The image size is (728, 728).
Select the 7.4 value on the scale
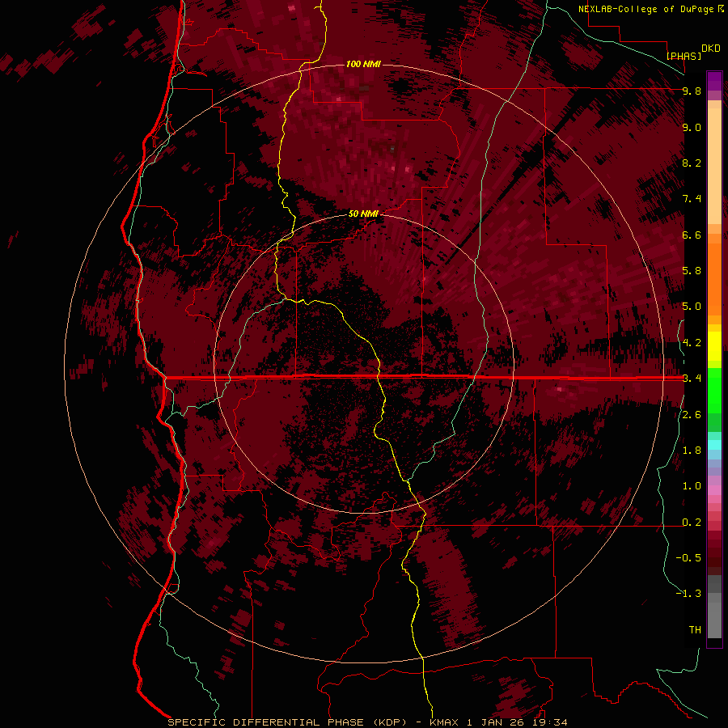click(692, 199)
